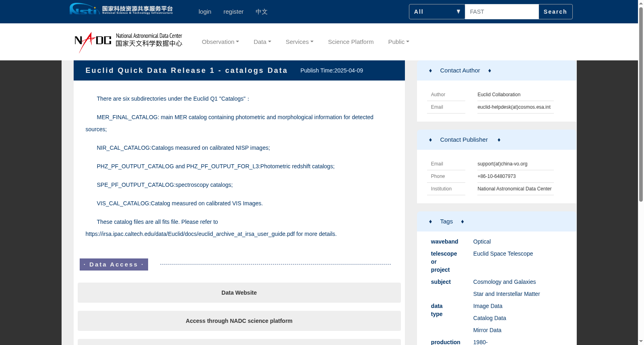Click the FAST search input field

coord(502,12)
